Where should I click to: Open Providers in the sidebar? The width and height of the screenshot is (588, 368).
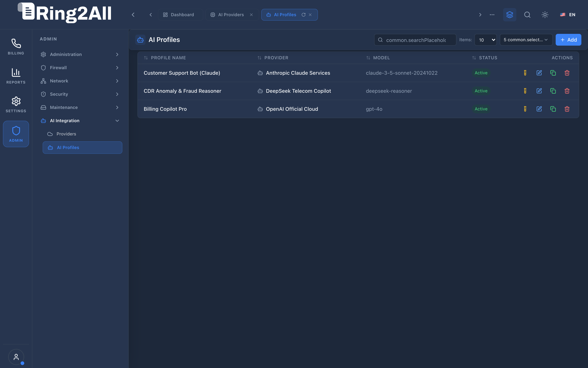82,134
